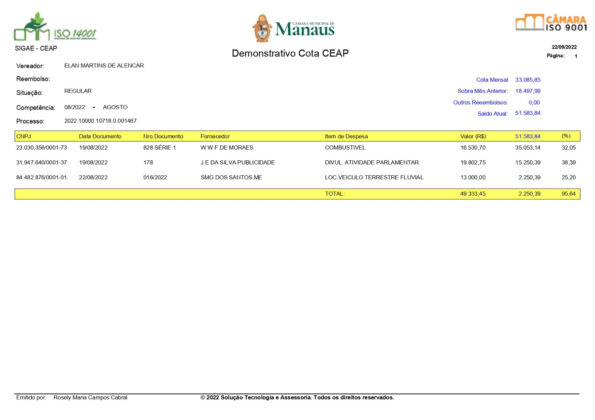Select CNPJ '23.030.356/0001-73'

pos(41,148)
